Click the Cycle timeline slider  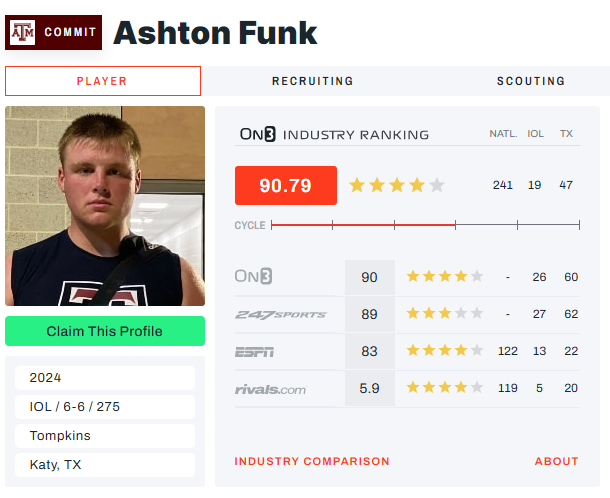coord(425,225)
